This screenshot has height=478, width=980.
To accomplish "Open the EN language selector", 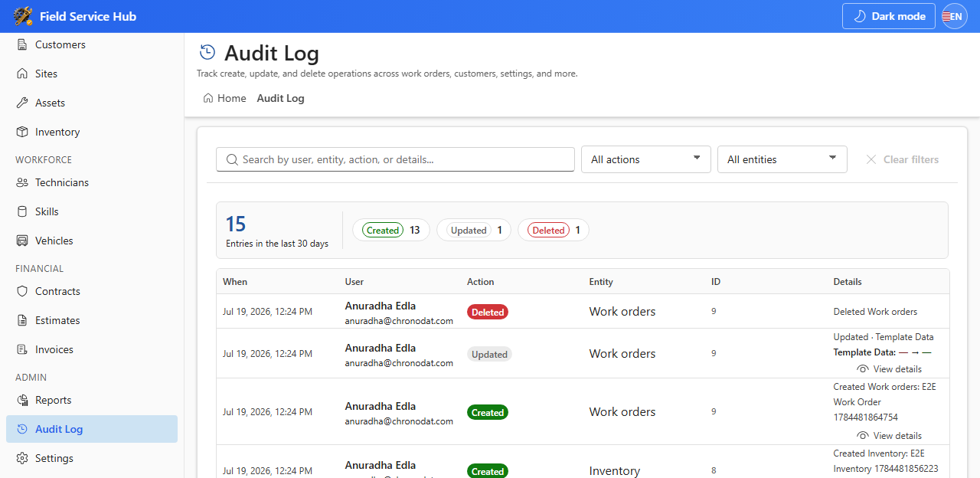I will [x=955, y=16].
